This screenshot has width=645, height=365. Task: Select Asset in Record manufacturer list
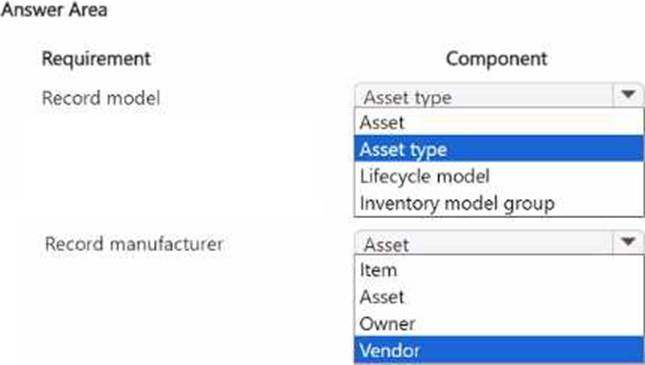point(499,297)
